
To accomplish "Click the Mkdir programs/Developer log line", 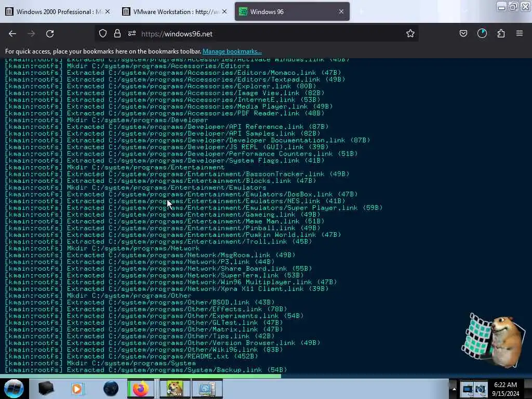I will coord(106,120).
